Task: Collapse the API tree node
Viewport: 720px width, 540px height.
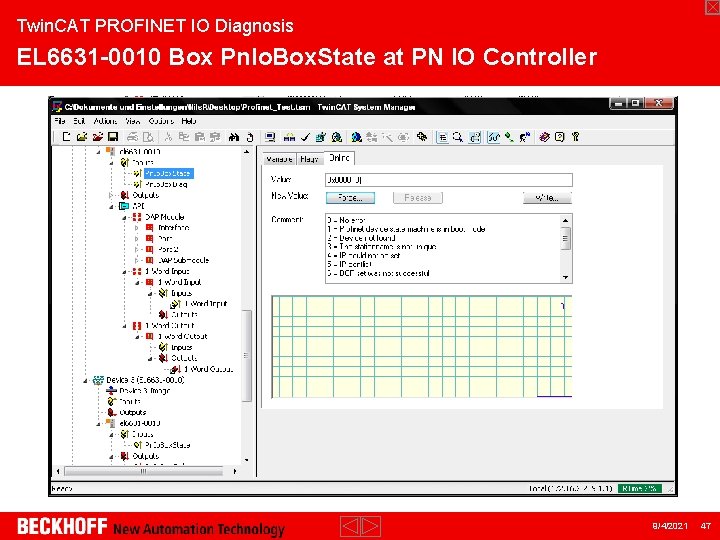Action: (112, 207)
